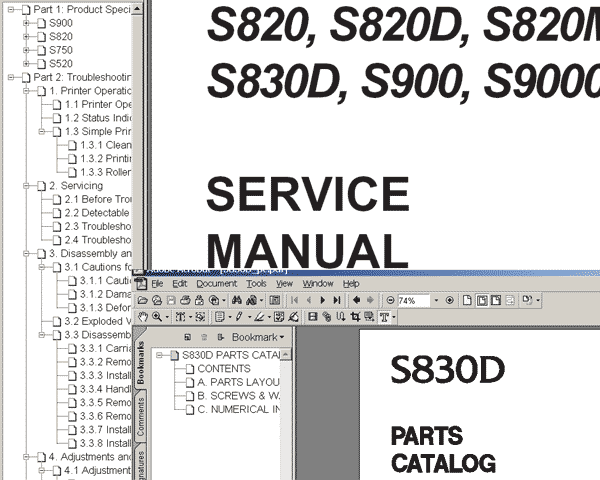Screen dimensions: 600x480
Task: Toggle Actual Size page view
Action: click(467, 300)
